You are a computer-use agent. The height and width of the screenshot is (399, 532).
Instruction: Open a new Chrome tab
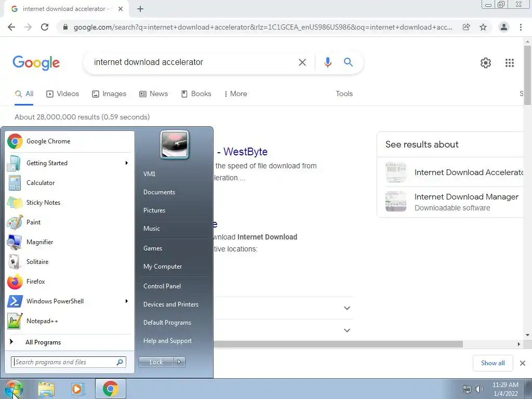pyautogui.click(x=140, y=9)
